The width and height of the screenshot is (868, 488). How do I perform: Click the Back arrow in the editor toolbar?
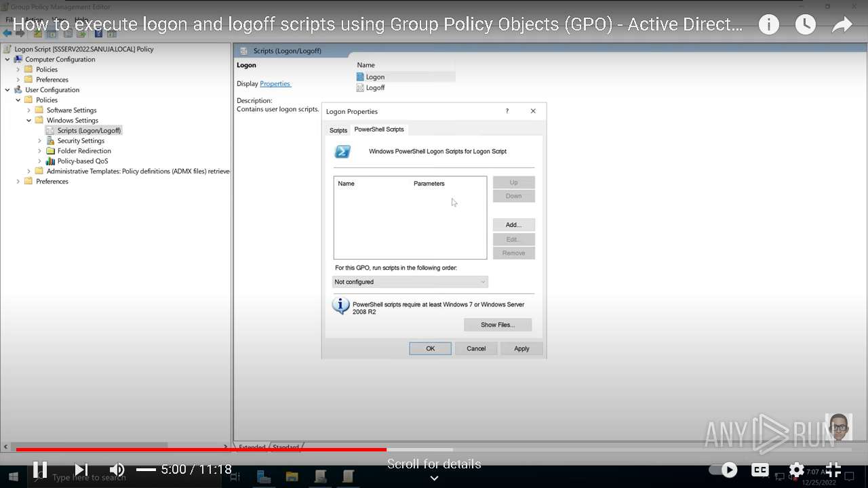point(7,33)
